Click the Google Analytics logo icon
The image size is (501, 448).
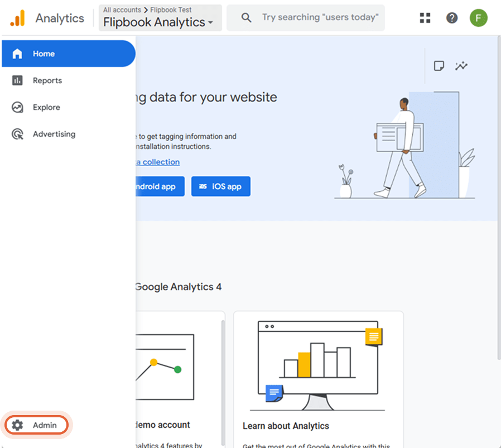[x=17, y=18]
